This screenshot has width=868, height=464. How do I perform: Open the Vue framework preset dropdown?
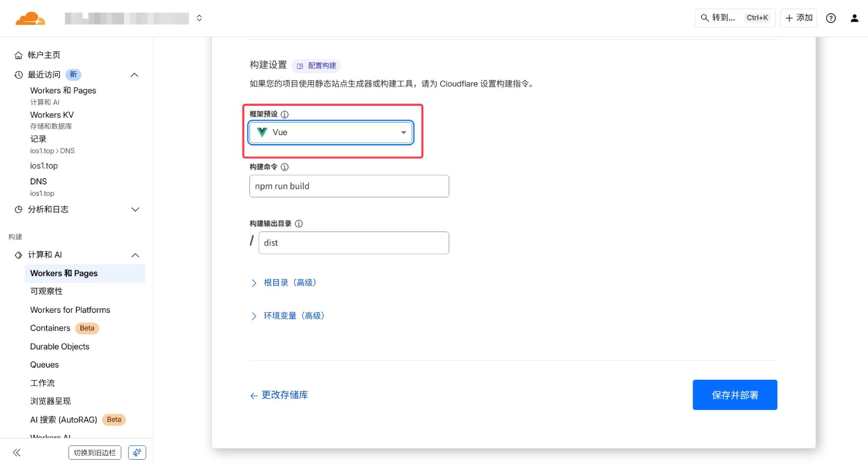331,133
